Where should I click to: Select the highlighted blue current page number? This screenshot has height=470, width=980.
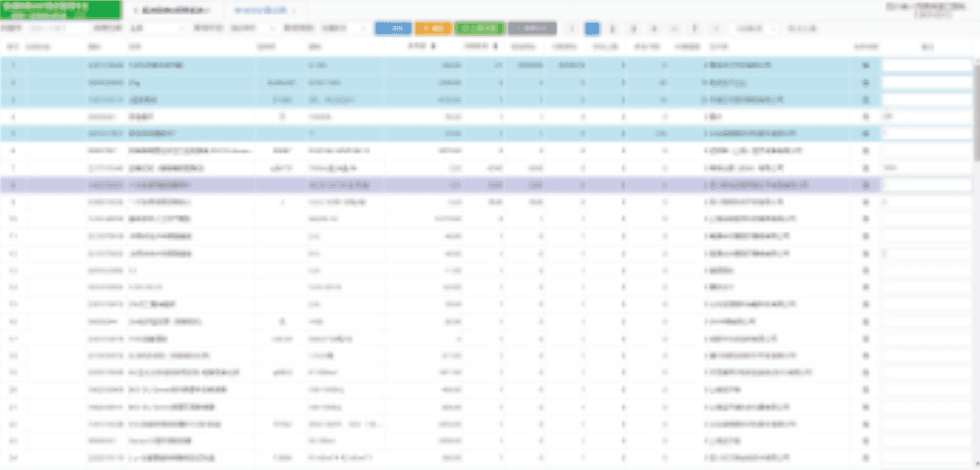pyautogui.click(x=592, y=28)
